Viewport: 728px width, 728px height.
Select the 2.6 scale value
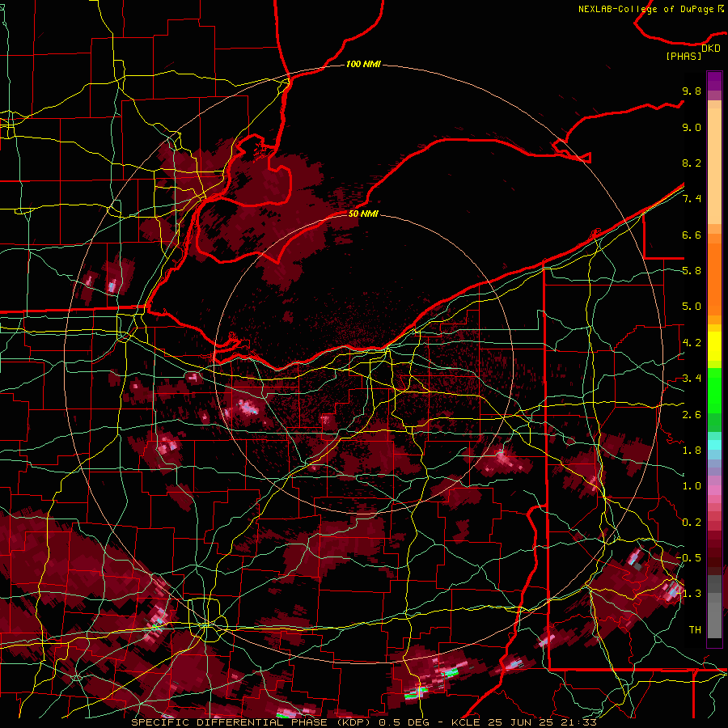point(692,414)
